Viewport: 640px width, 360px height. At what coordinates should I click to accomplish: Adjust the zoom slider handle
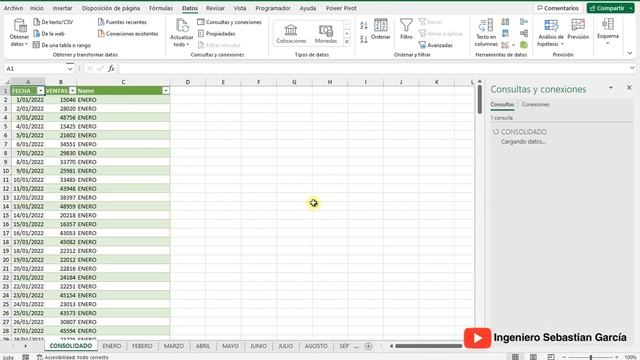pyautogui.click(x=591, y=357)
